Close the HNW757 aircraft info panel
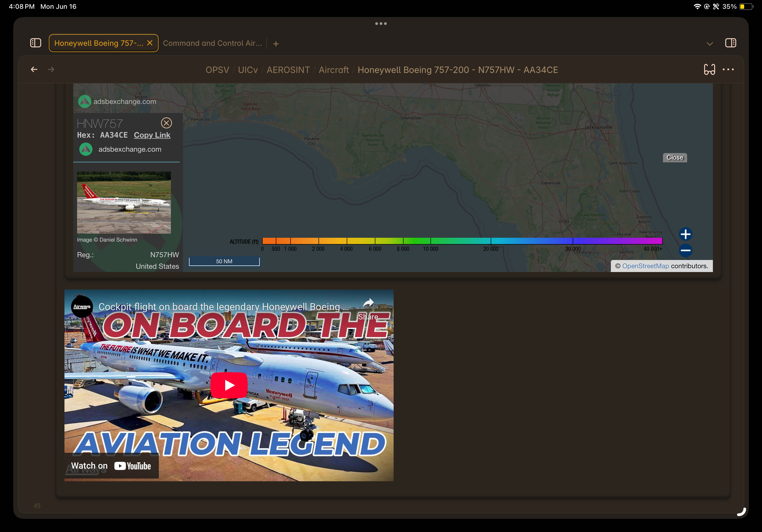The width and height of the screenshot is (762, 532). (166, 123)
